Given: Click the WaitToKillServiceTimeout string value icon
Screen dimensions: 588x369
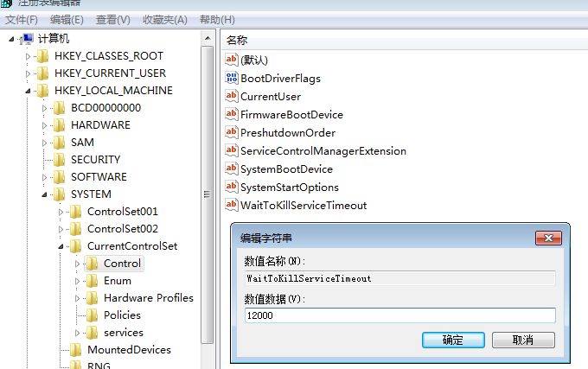Looking at the screenshot, I should (x=231, y=205).
